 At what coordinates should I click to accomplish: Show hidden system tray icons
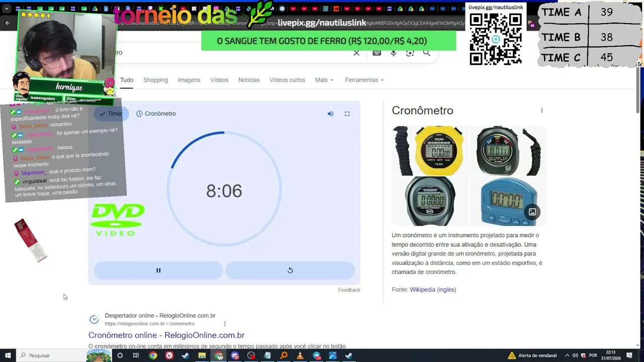pyautogui.click(x=567, y=355)
